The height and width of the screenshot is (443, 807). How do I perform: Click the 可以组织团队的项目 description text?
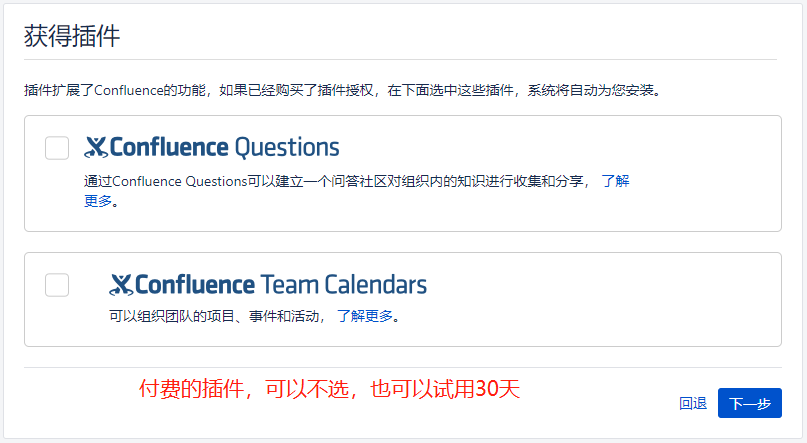point(215,316)
